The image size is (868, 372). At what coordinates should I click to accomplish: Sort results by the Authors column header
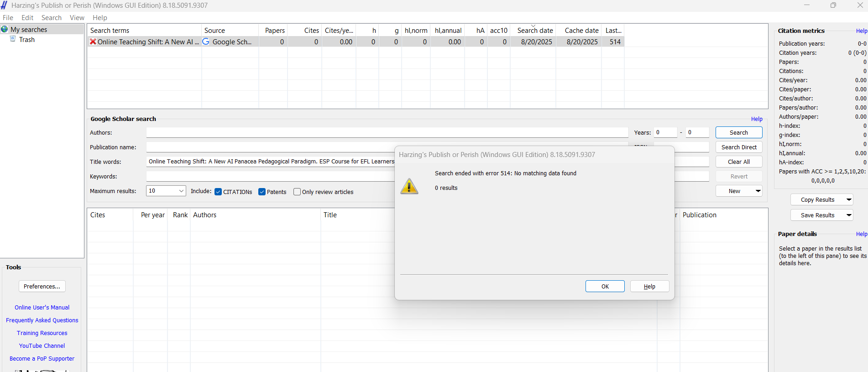(256, 215)
